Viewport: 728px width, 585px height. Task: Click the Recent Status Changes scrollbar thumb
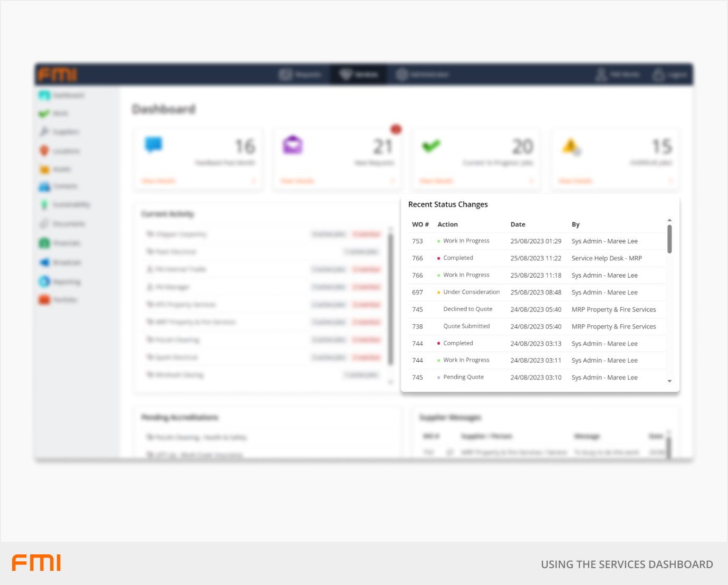pos(669,239)
